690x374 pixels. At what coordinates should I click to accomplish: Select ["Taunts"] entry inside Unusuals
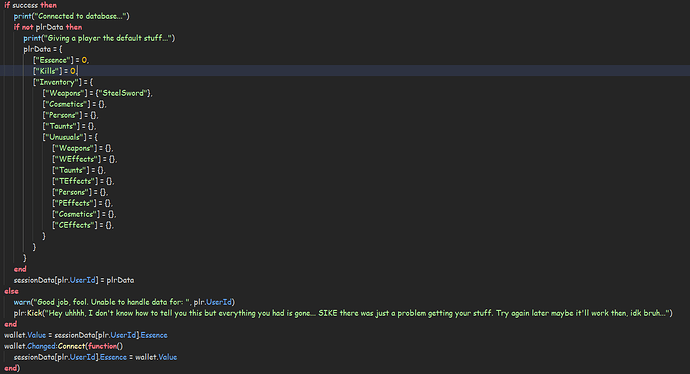click(x=79, y=170)
